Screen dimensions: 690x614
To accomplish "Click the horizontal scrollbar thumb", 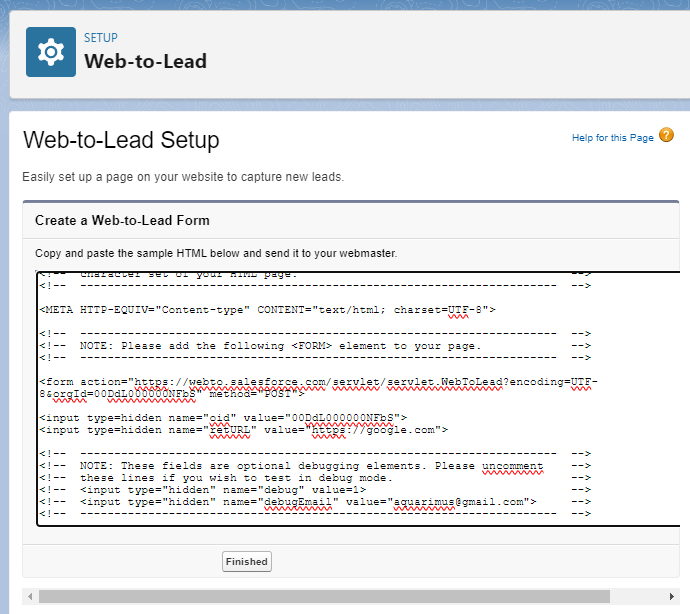I will click(x=324, y=596).
